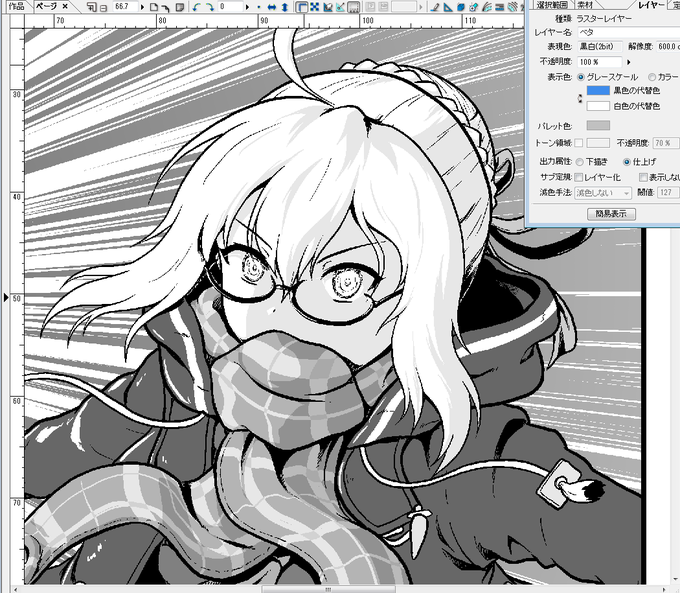The height and width of the screenshot is (593, 680).
Task: Open the 不透明度 slider arrow
Action: 628,62
